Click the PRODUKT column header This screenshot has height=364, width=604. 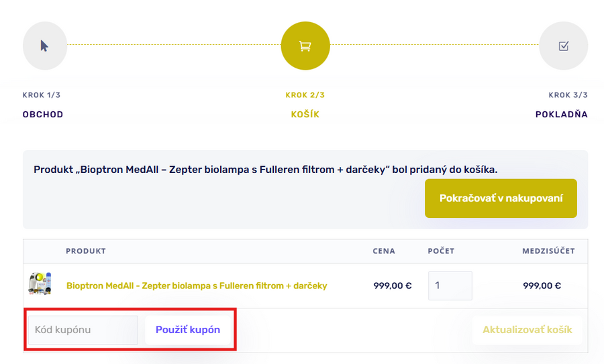tap(86, 251)
